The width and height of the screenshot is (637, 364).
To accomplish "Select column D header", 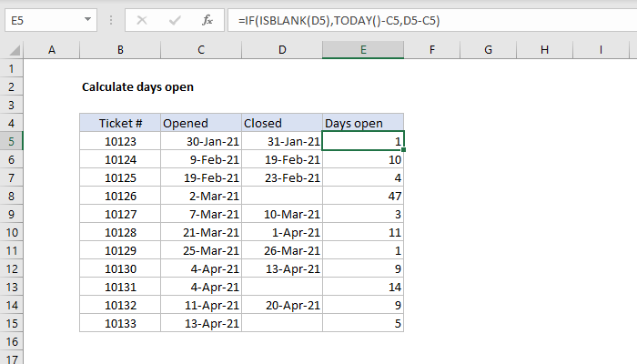I will (x=282, y=50).
